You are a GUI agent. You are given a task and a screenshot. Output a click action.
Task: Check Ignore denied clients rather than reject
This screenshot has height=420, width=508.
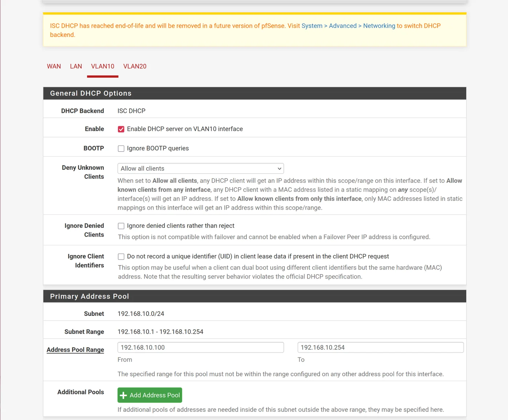[x=121, y=226]
